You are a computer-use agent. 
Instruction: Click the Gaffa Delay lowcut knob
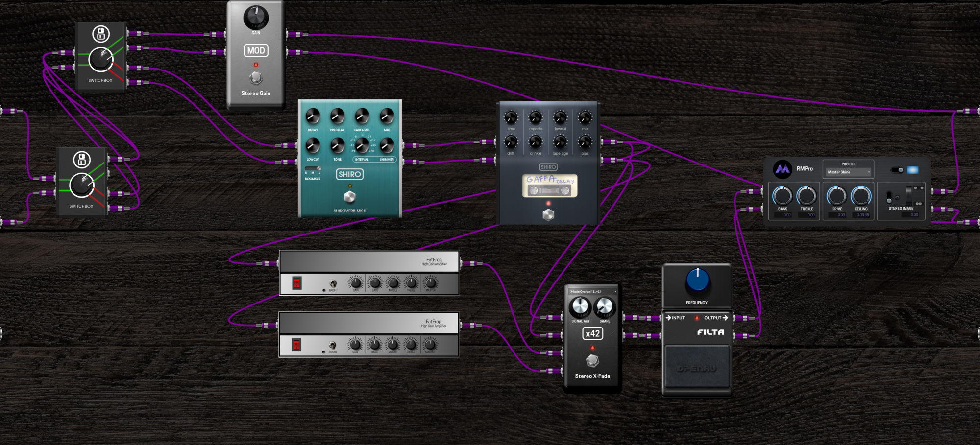point(560,117)
